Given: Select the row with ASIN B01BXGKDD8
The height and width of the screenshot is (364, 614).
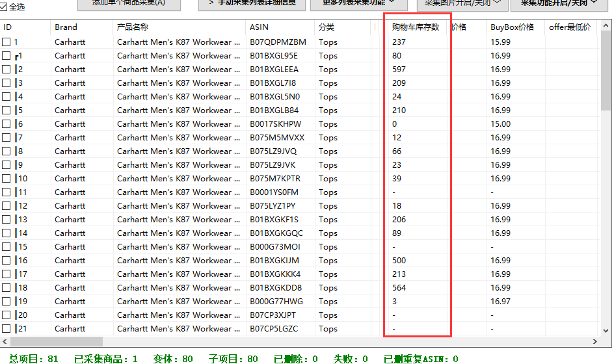Looking at the screenshot, I should point(300,288).
